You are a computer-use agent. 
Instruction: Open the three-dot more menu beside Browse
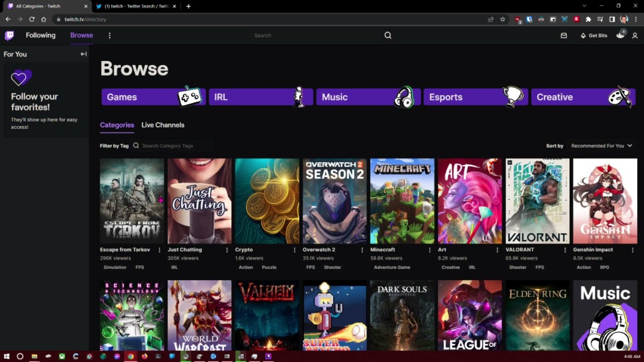109,35
